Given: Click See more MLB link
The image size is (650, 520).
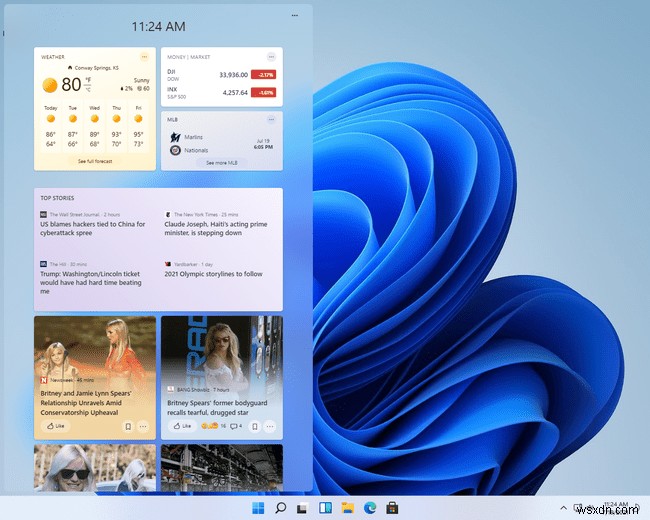Looking at the screenshot, I should pyautogui.click(x=222, y=163).
